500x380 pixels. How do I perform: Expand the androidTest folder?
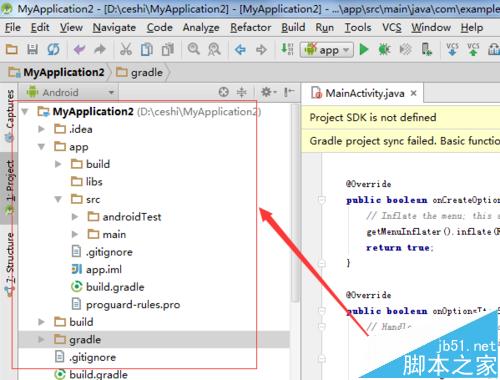(x=75, y=217)
